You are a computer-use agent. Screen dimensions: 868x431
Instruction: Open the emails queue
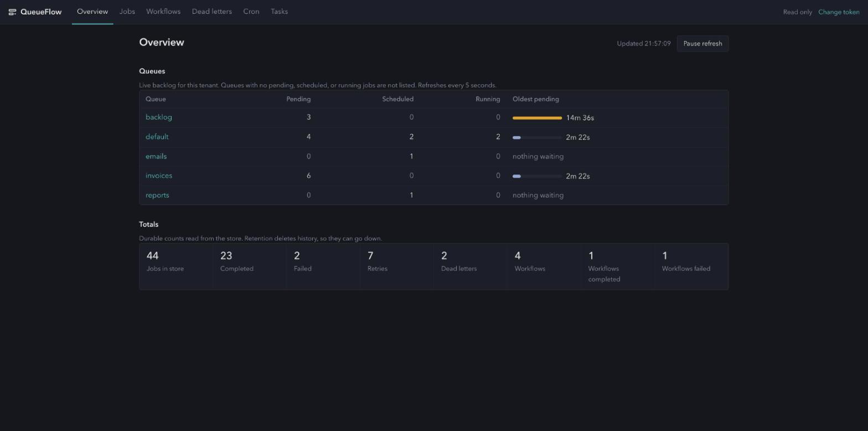pyautogui.click(x=156, y=156)
